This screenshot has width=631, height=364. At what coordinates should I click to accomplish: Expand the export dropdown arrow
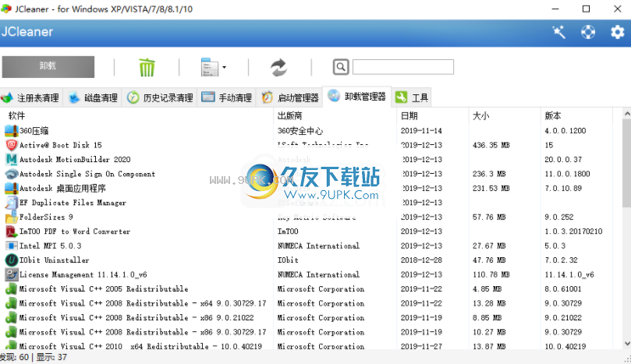pos(224,67)
